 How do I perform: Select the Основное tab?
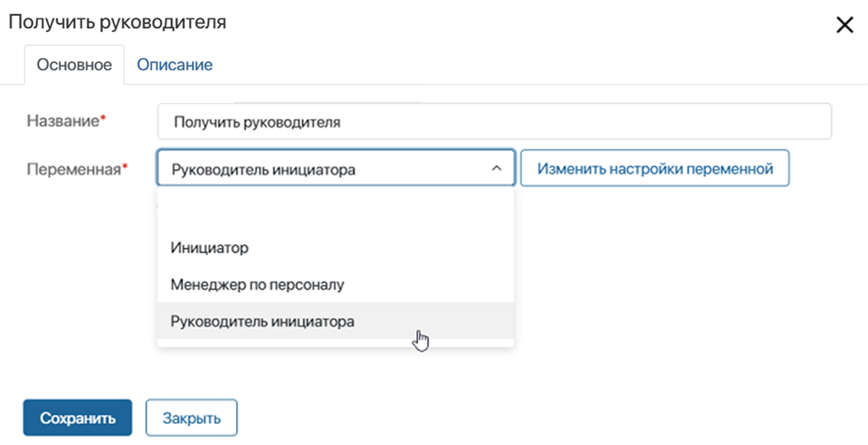pos(74,65)
